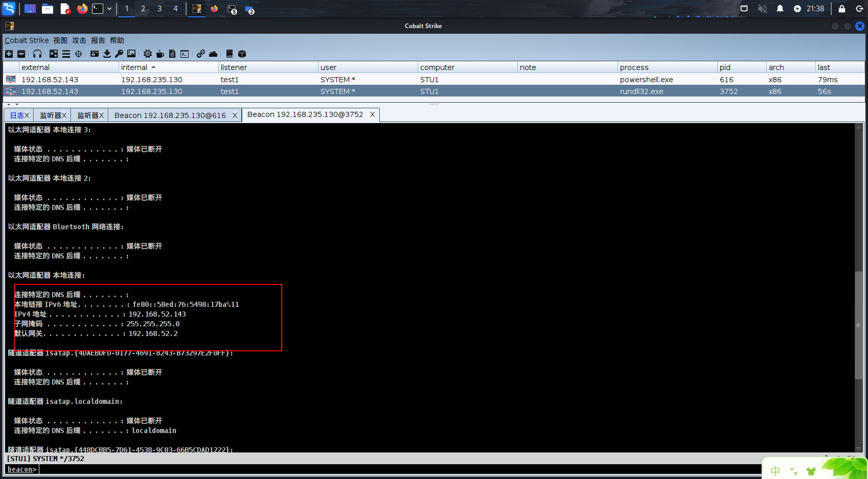
Task: Click the disconnect from team server minus icon
Action: pos(21,54)
